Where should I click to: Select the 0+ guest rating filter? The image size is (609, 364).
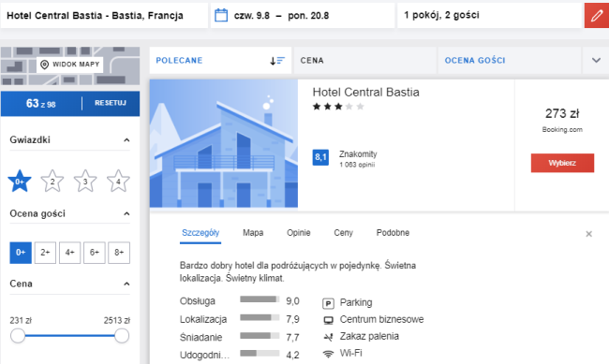[21, 253]
